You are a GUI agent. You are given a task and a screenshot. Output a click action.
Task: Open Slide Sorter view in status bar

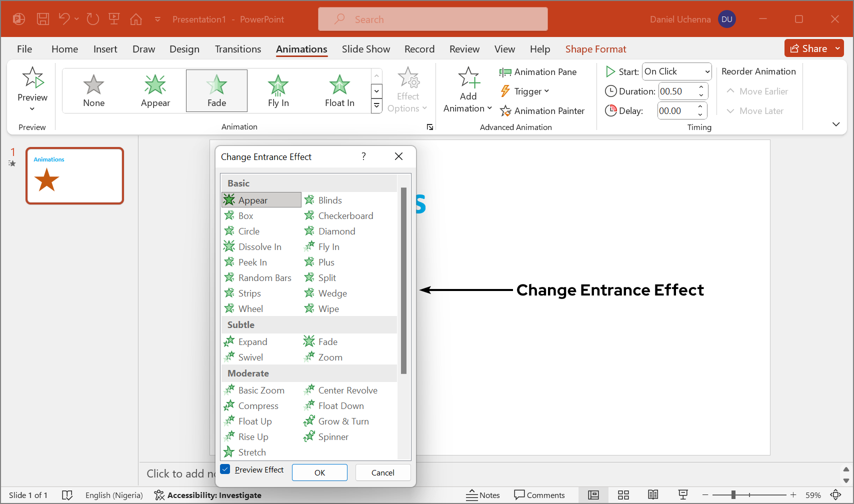(x=623, y=495)
